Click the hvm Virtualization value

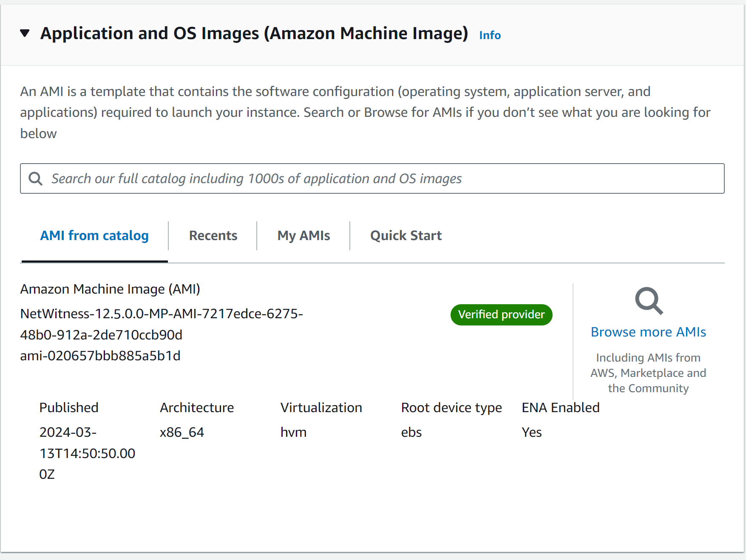coord(293,432)
